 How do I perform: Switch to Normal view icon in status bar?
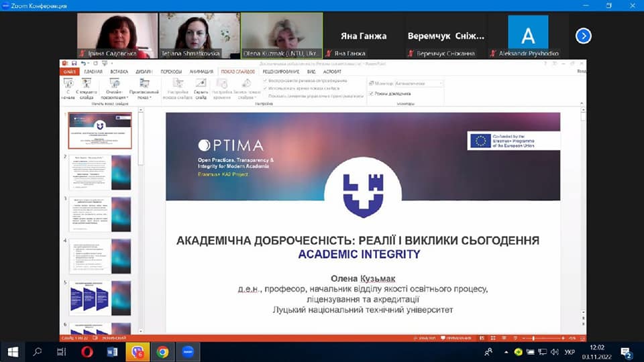pos(482,338)
